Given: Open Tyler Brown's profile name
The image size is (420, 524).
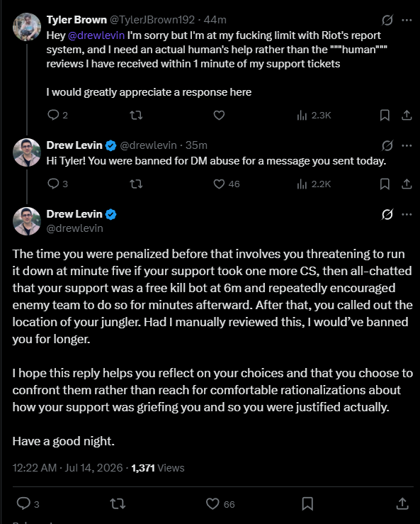Looking at the screenshot, I should point(76,20).
